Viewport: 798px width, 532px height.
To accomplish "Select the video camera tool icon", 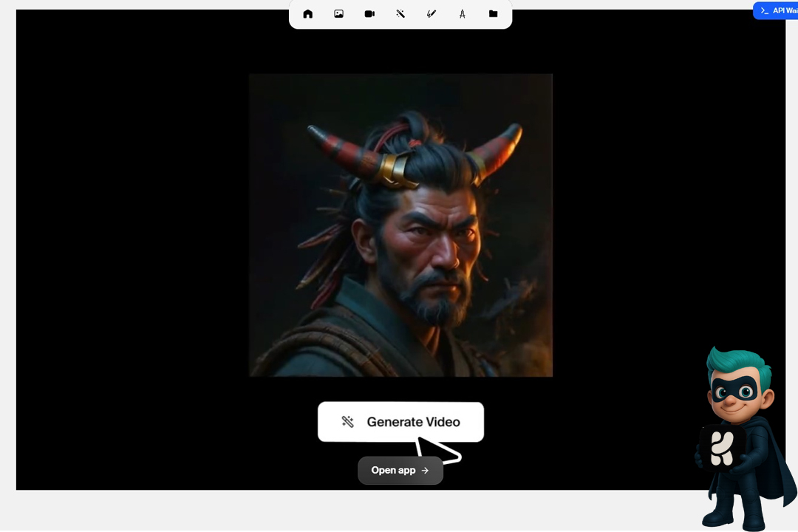I will [369, 14].
